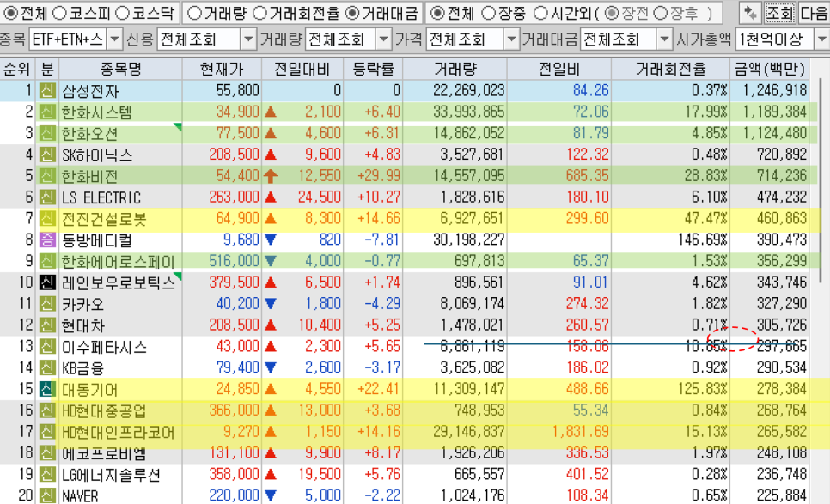Click the 신 icon for LG에너지솔루션
This screenshot has height=504, width=830.
[47, 475]
